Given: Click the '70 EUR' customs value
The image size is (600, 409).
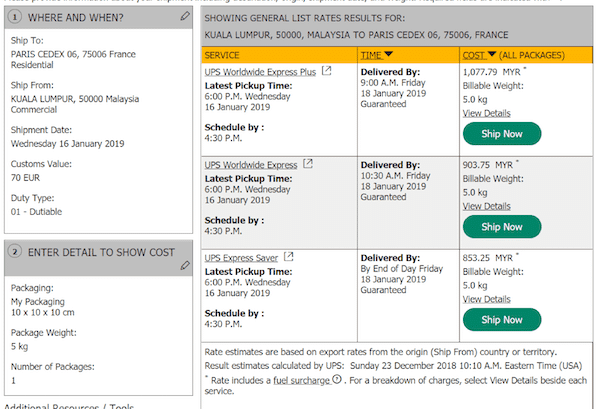Looking at the screenshot, I should [25, 178].
